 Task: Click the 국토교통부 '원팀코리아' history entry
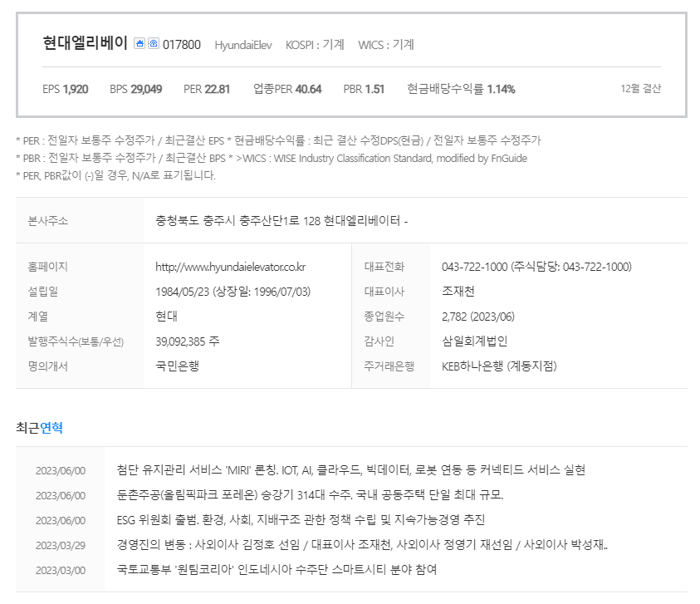[x=277, y=570]
